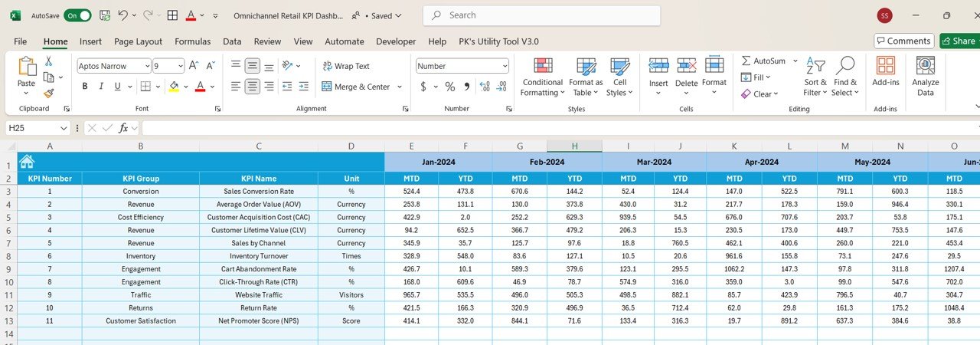Screen dimensions: 980x345
Task: Align cell text to the left
Action: click(x=235, y=87)
